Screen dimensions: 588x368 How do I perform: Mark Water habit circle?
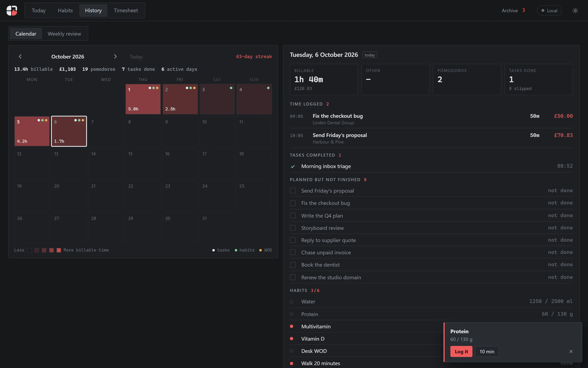292,302
